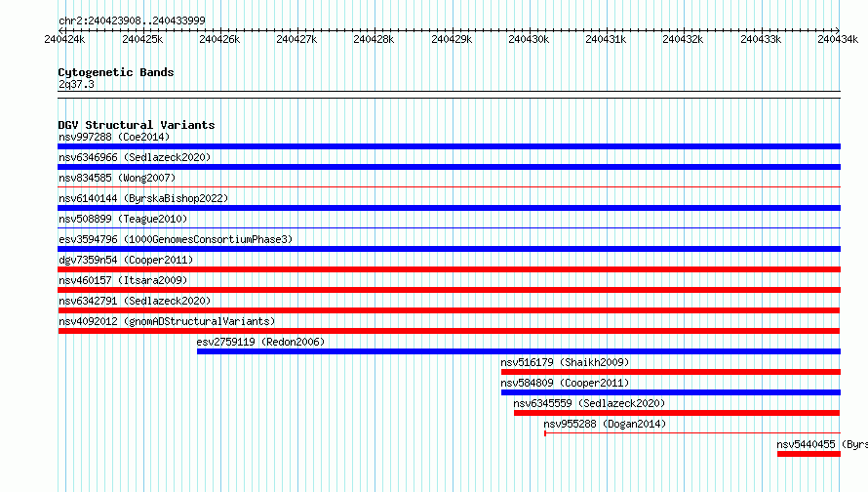Click the 240433k ruler tick label
The height and width of the screenshot is (492, 868).
pos(761,39)
